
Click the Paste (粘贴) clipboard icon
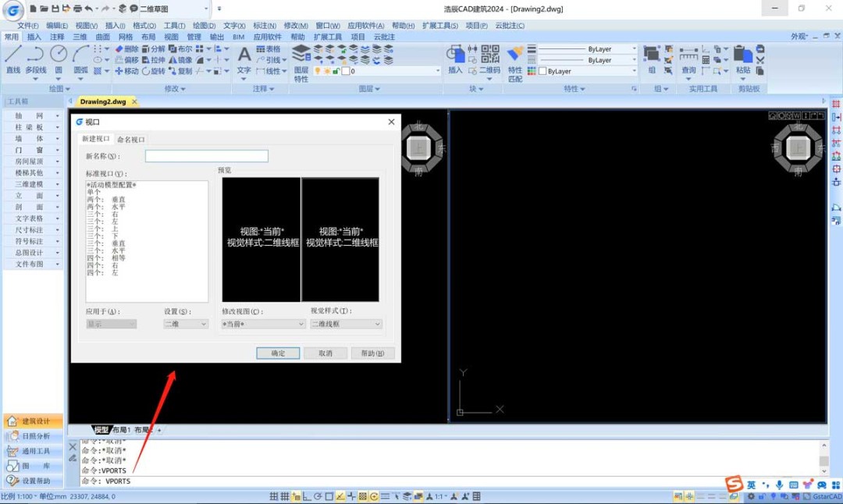[742, 58]
